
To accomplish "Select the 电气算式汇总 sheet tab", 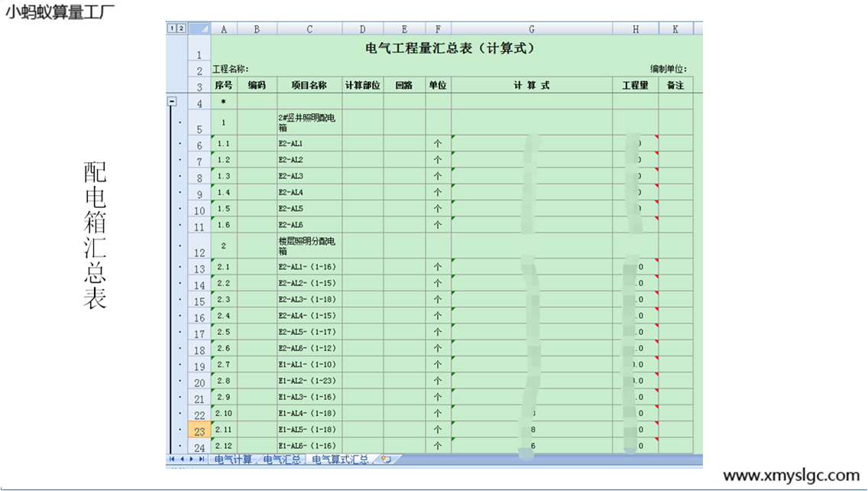I will tap(340, 460).
